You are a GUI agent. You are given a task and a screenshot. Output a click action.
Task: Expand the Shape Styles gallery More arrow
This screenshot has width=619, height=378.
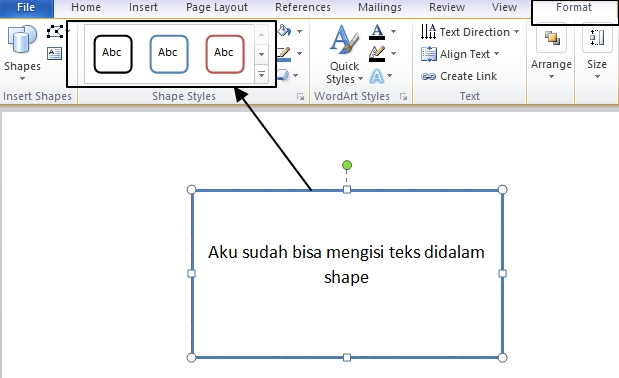[261, 74]
